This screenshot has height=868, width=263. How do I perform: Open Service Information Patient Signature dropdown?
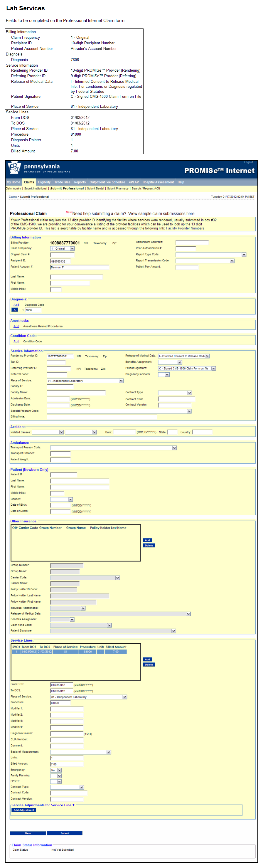[x=213, y=368]
